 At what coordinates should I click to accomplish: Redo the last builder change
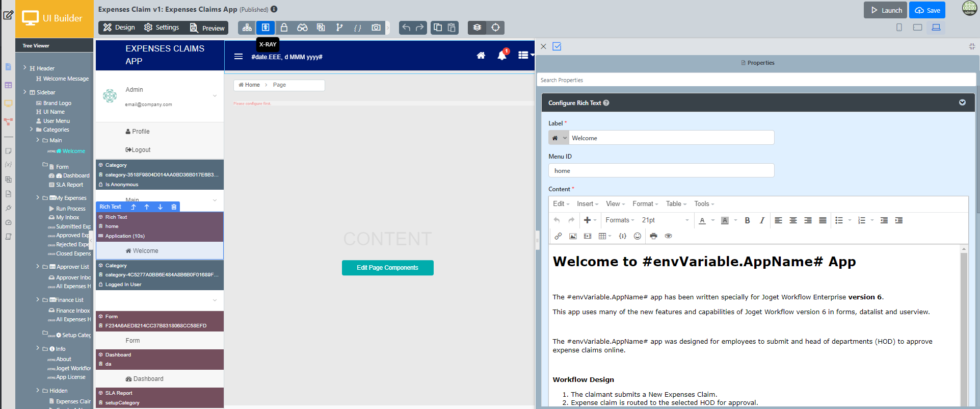(x=420, y=28)
